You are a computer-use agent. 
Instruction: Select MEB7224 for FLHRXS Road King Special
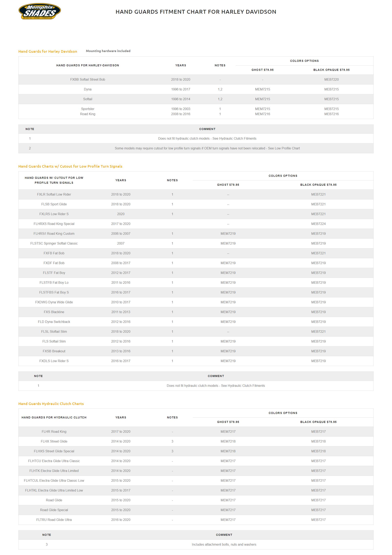pos(318,224)
